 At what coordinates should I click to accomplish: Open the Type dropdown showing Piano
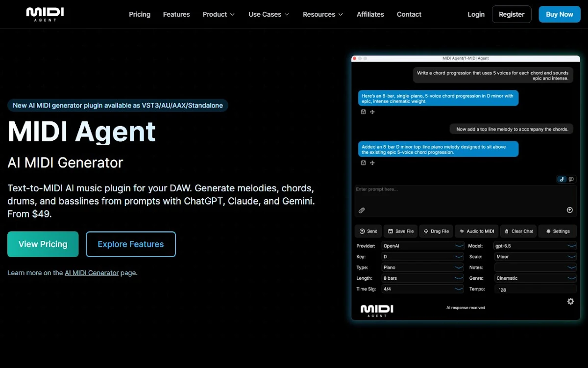(x=423, y=267)
